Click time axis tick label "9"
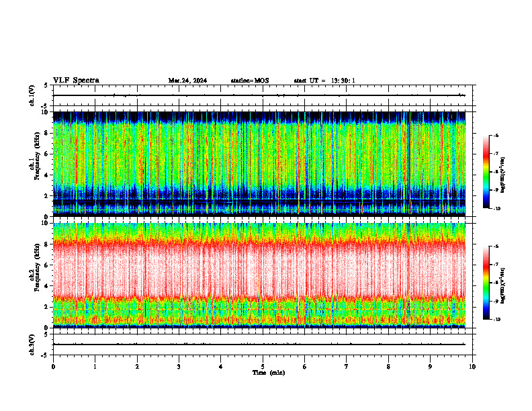The image size is (532, 411). click(x=430, y=367)
